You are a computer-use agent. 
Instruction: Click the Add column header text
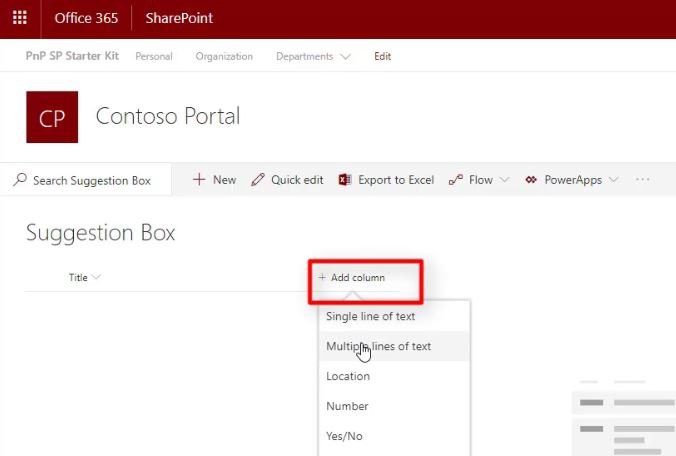[x=358, y=278]
